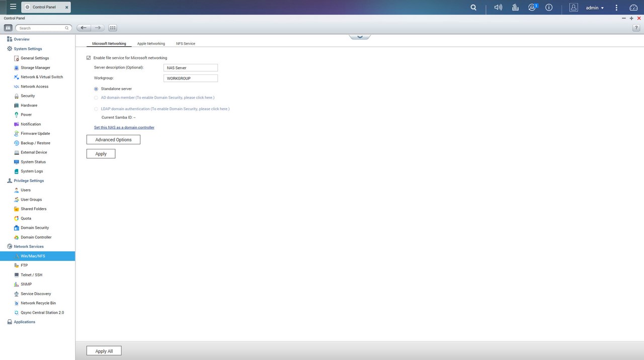Go forward with the right arrow button
This screenshot has height=360, width=644.
click(x=98, y=28)
